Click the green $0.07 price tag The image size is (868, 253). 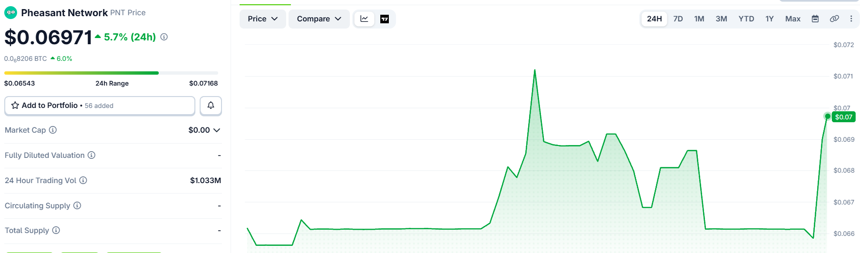(844, 117)
